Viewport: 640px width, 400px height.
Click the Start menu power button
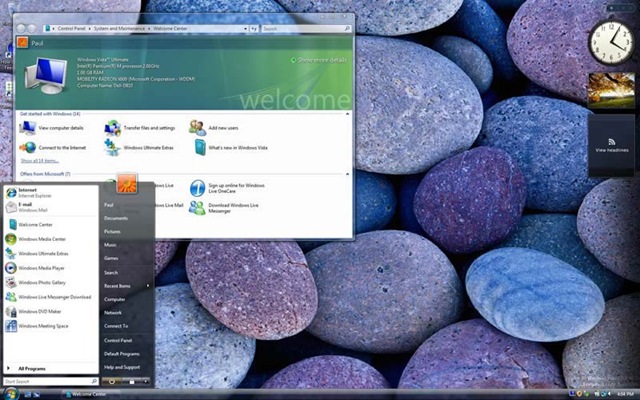(111, 381)
